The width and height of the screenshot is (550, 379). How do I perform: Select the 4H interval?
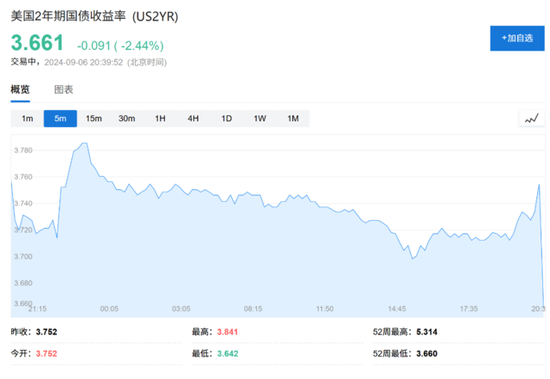[x=193, y=119]
